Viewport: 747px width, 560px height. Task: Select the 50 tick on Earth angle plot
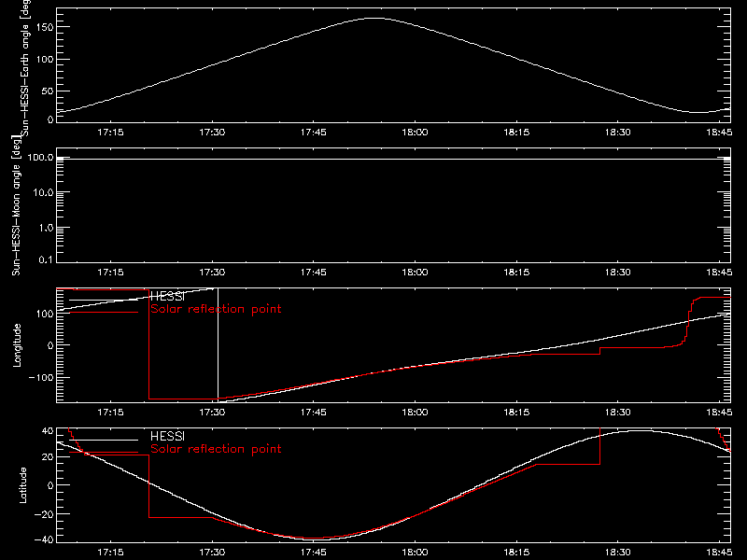pyautogui.click(x=48, y=91)
